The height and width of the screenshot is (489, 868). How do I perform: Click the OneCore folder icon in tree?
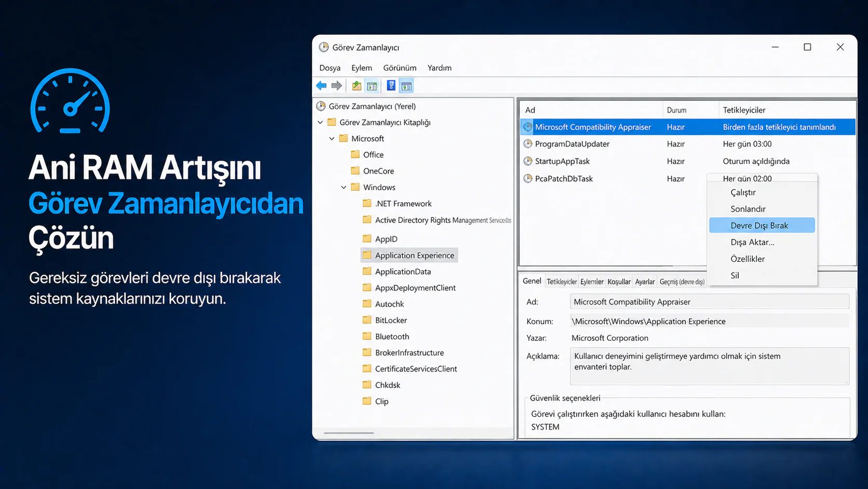355,170
